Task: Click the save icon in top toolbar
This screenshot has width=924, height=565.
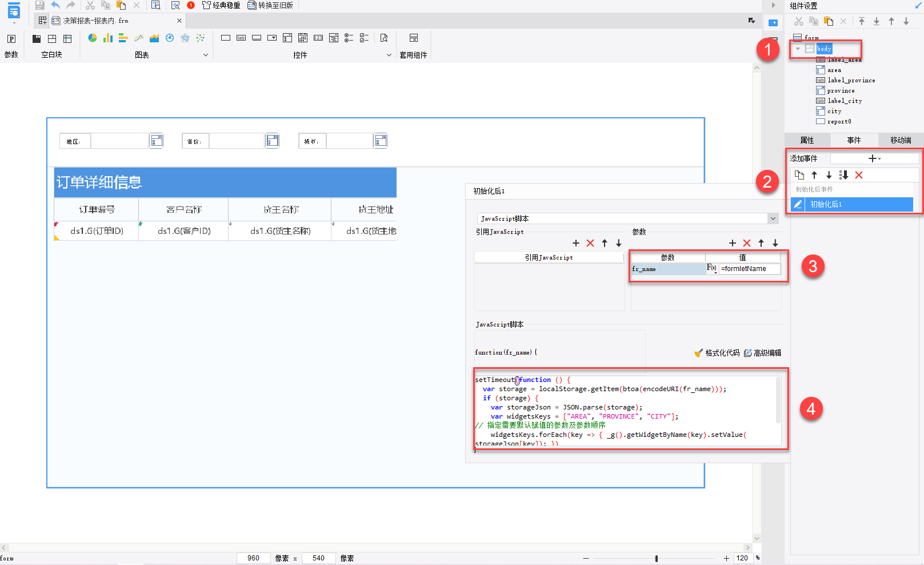Action: tap(39, 5)
